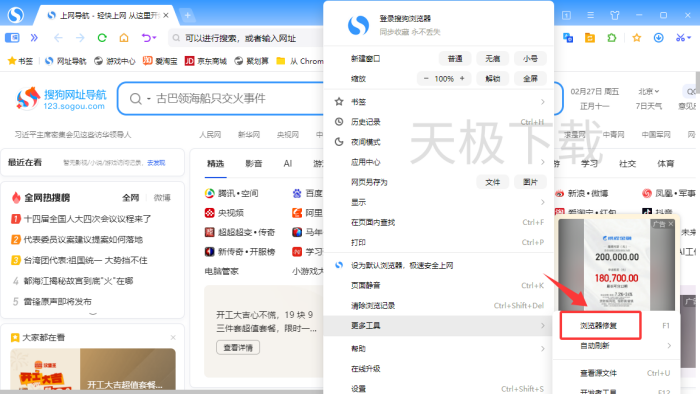
Task: Open a new 无痕 window
Action: click(x=492, y=58)
